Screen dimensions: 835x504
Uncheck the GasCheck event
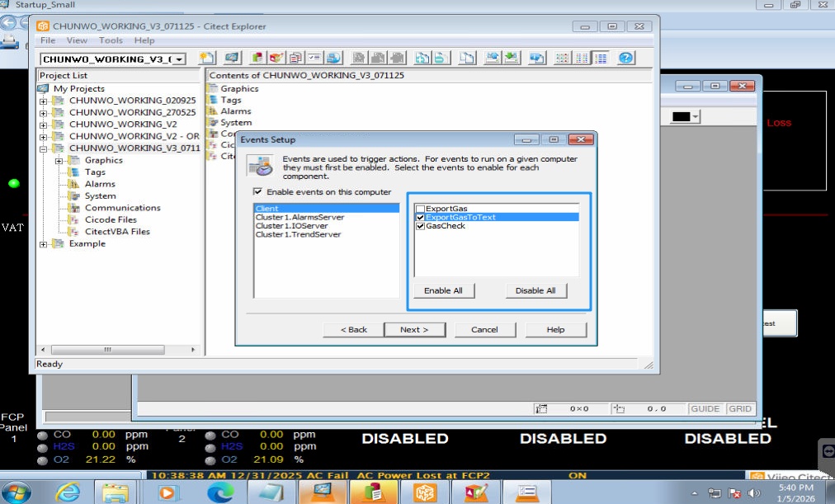(421, 226)
